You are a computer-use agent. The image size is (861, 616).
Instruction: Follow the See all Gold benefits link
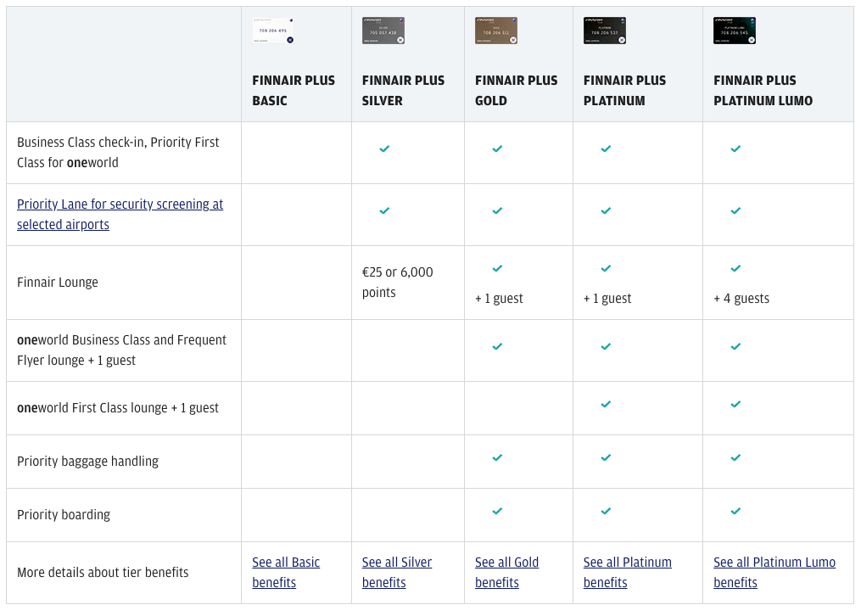click(x=506, y=572)
